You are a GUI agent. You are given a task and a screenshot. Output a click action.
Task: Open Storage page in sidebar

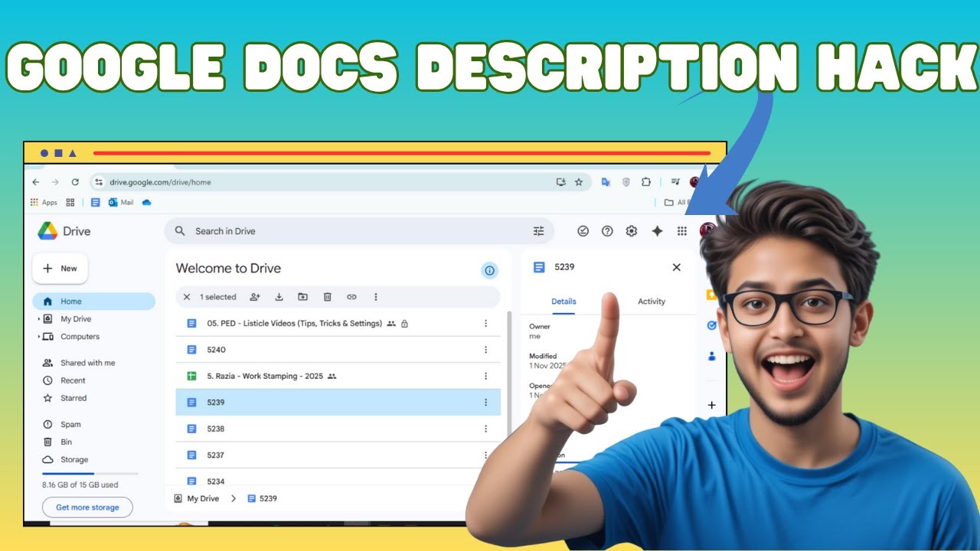(x=74, y=459)
